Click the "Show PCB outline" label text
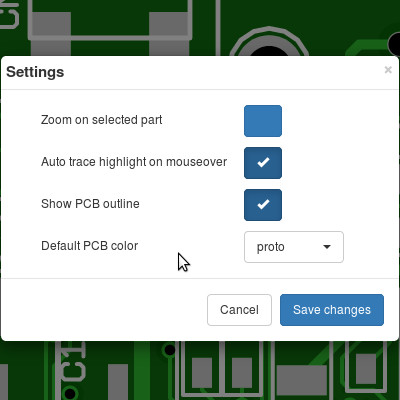This screenshot has height=400, width=400. [x=90, y=204]
